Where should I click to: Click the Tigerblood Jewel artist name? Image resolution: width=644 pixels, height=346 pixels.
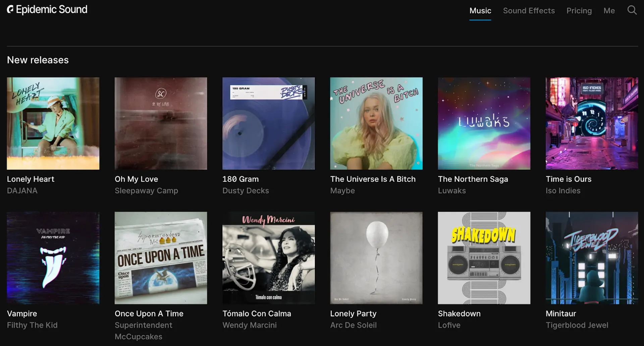point(577,325)
